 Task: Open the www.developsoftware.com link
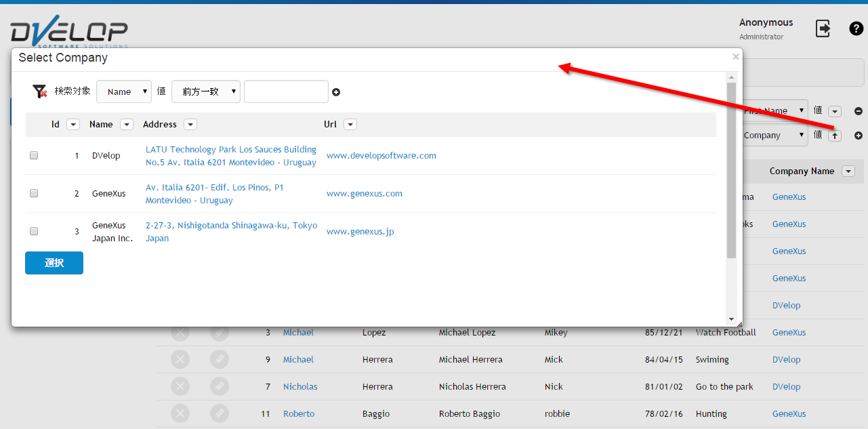point(381,156)
